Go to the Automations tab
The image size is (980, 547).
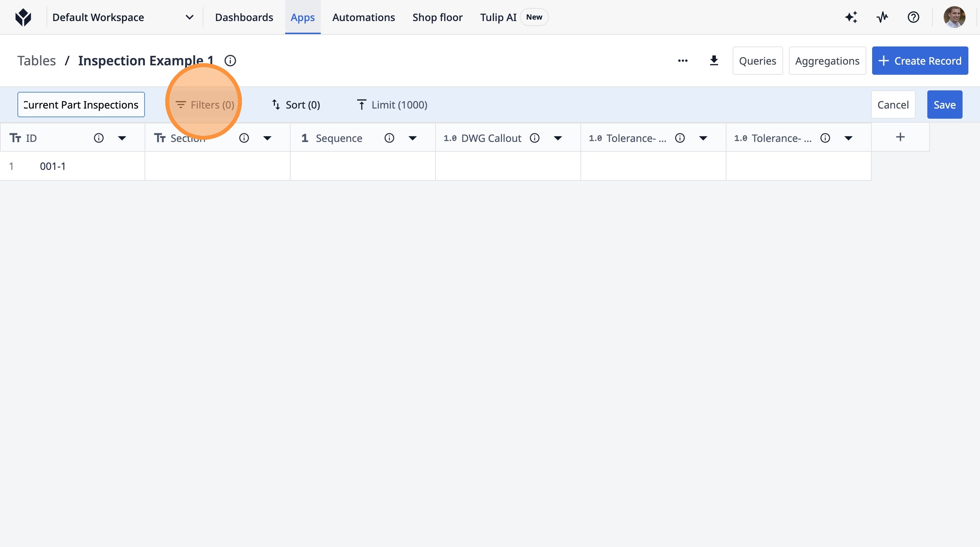(x=363, y=17)
